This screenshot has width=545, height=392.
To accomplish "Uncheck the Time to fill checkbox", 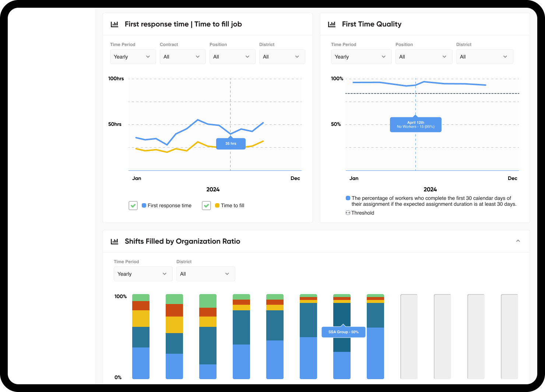I will [x=207, y=205].
